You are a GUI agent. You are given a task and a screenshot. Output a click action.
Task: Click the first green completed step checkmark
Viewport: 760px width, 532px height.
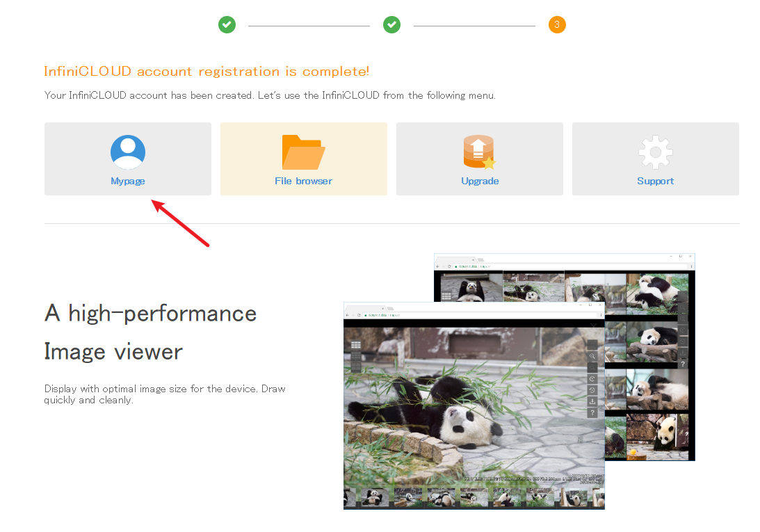pyautogui.click(x=227, y=25)
